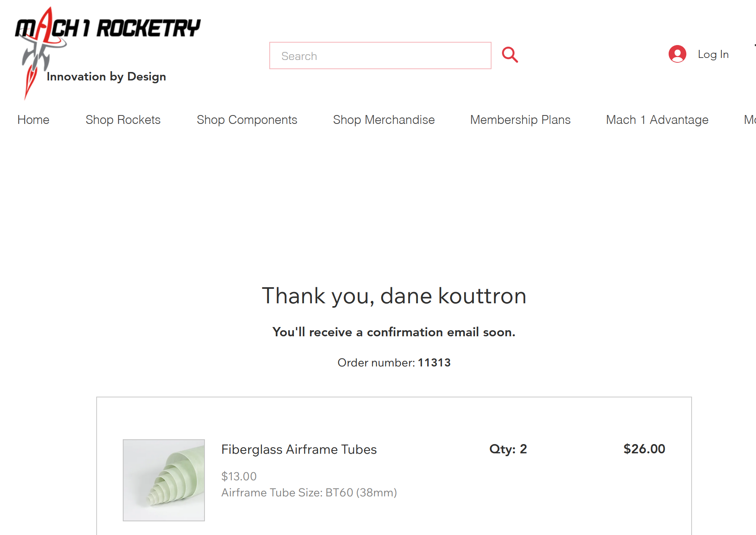Go to the Home page
Screen dimensions: 756x535
click(x=33, y=120)
